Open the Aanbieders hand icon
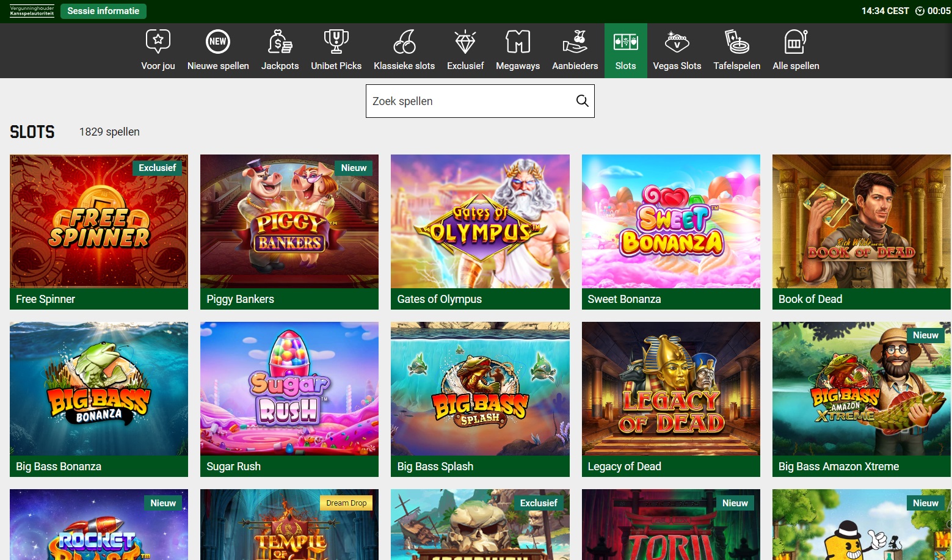 pyautogui.click(x=575, y=42)
